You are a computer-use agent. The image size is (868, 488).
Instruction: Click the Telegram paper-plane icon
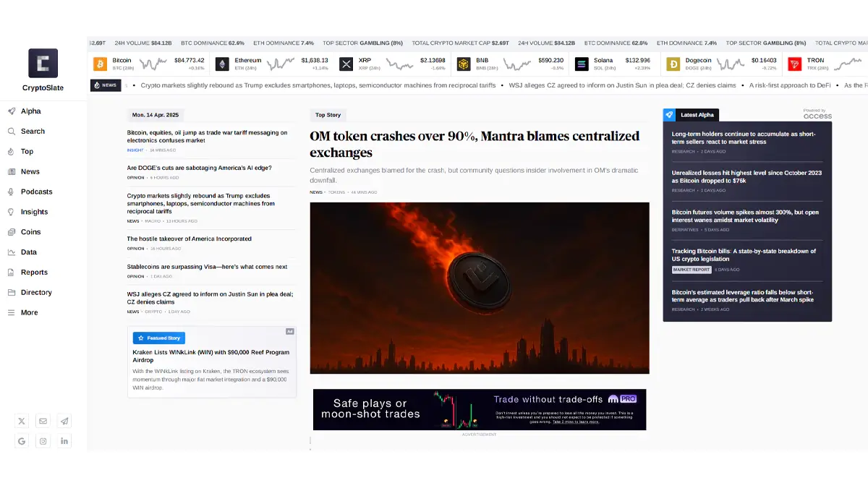pyautogui.click(x=65, y=421)
